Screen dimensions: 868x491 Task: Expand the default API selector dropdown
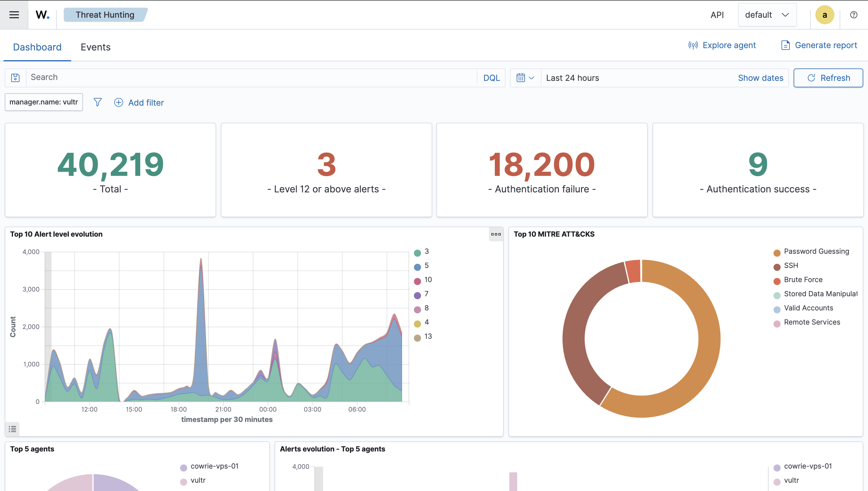coord(767,15)
